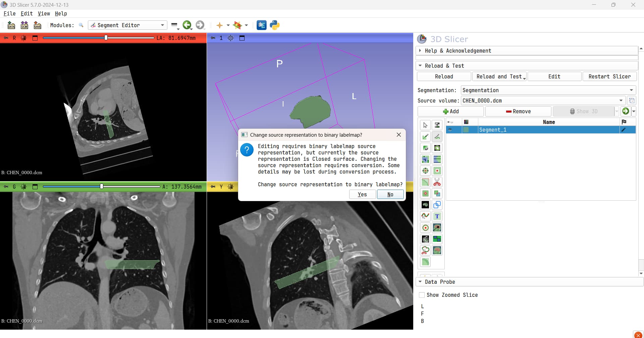644x338 pixels.
Task: Select the Logical operators effect
Action: click(437, 194)
